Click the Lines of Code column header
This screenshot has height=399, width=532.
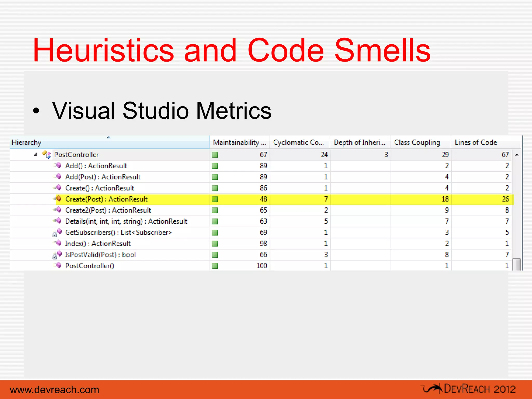tap(476, 142)
